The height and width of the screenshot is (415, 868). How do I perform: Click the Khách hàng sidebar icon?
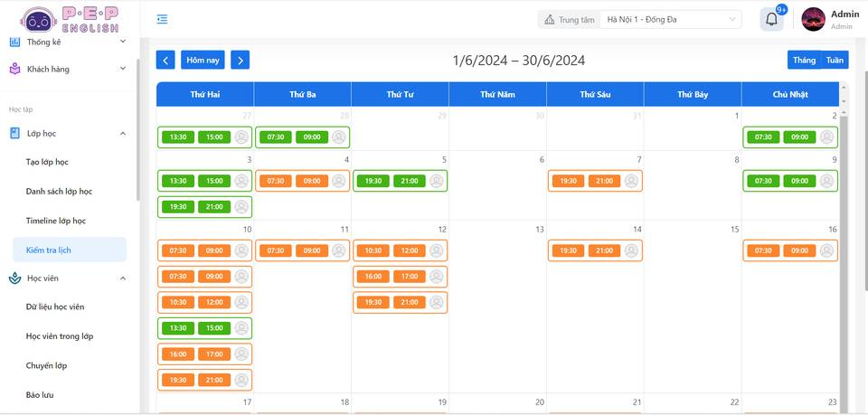pos(15,69)
